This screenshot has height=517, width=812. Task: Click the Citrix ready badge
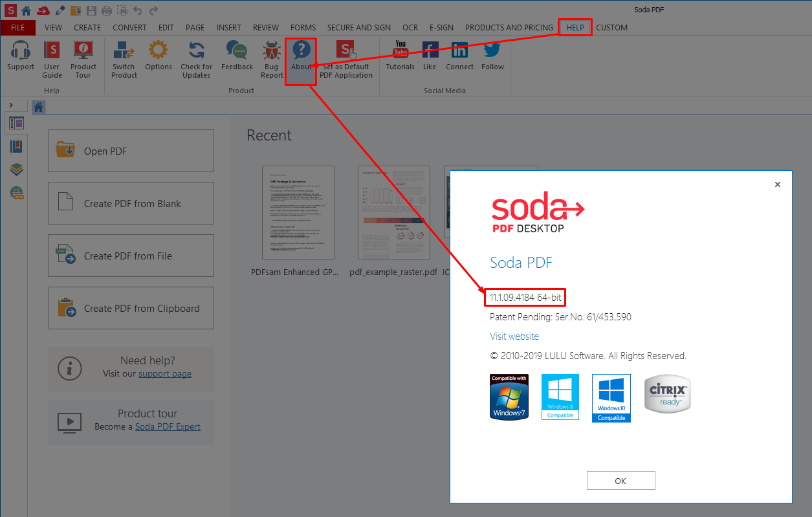pos(668,394)
